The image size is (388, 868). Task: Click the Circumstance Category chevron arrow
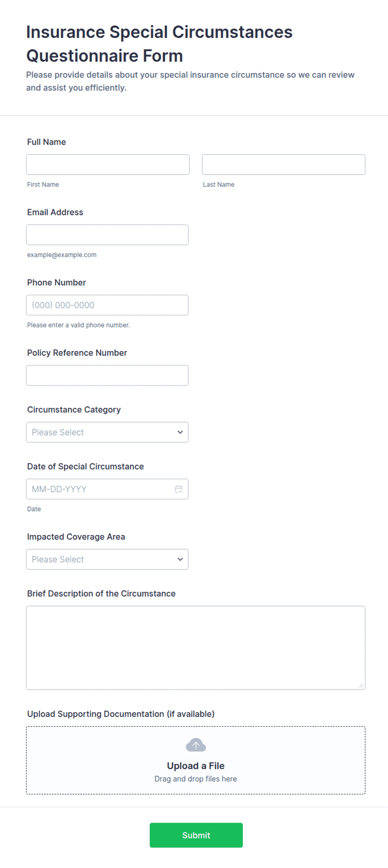point(180,432)
